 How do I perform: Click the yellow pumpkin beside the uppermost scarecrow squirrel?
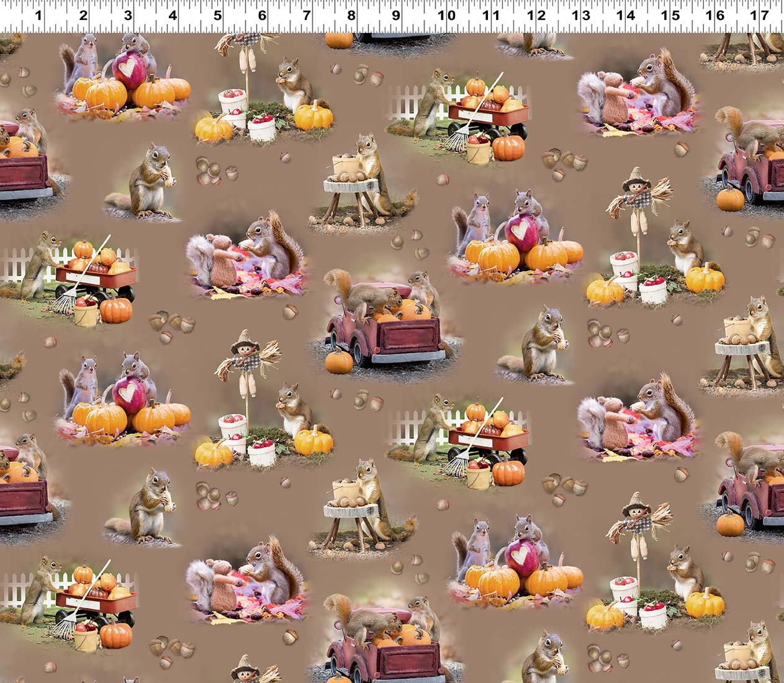pos(313,116)
